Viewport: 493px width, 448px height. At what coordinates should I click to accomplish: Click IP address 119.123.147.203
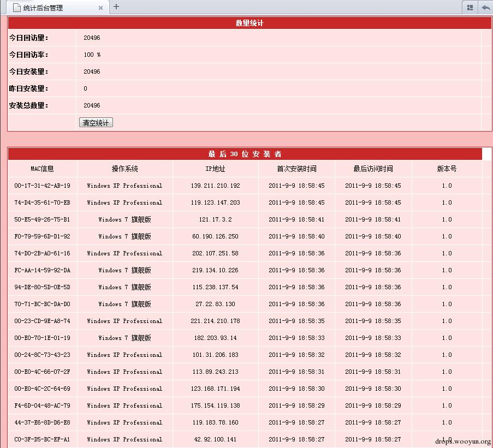(215, 202)
